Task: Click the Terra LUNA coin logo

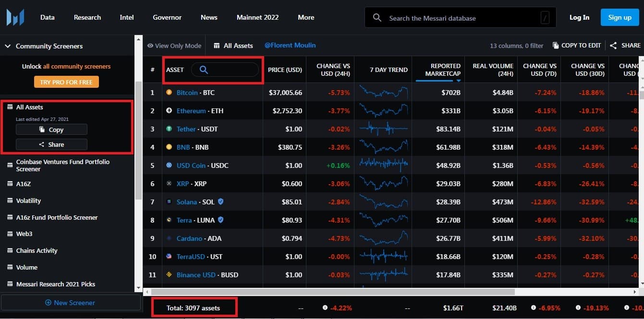Action: (169, 220)
